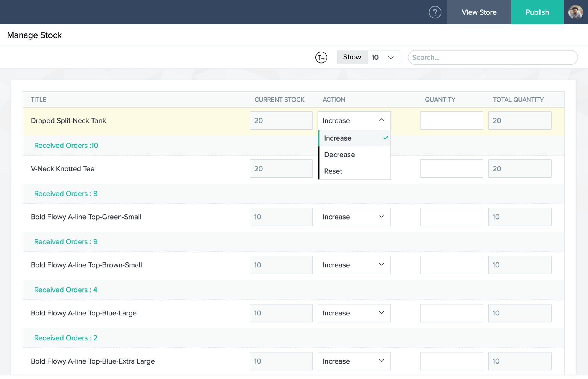
Task: Publish the store
Action: (537, 12)
